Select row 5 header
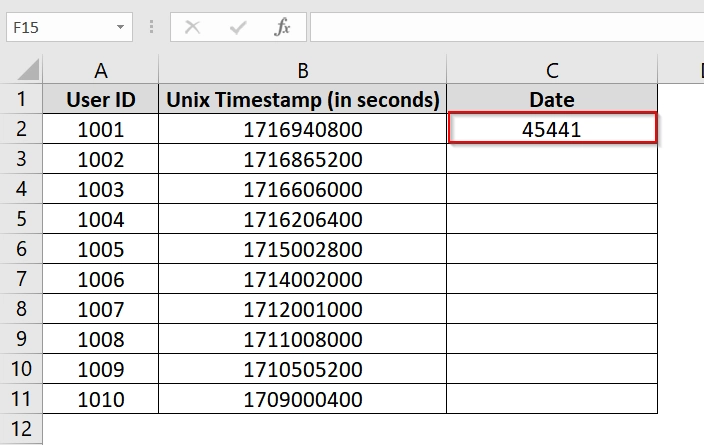The image size is (704, 445). tap(21, 219)
